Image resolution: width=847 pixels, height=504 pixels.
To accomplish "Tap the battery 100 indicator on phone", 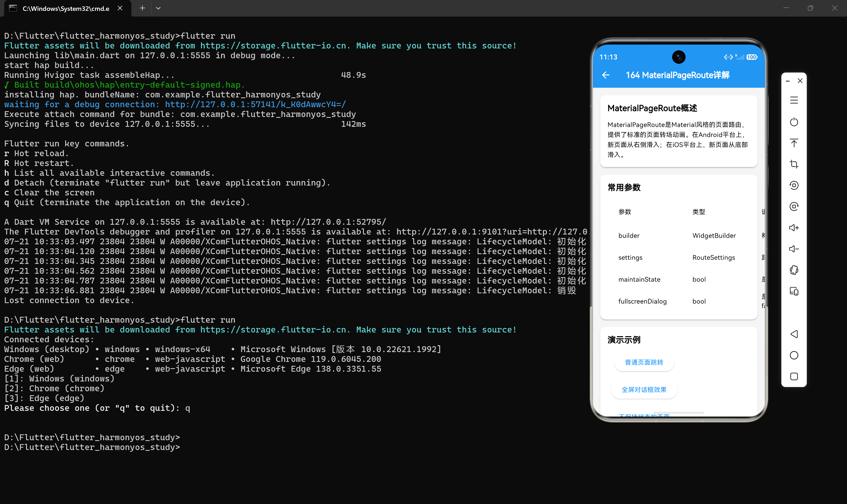I will [751, 57].
